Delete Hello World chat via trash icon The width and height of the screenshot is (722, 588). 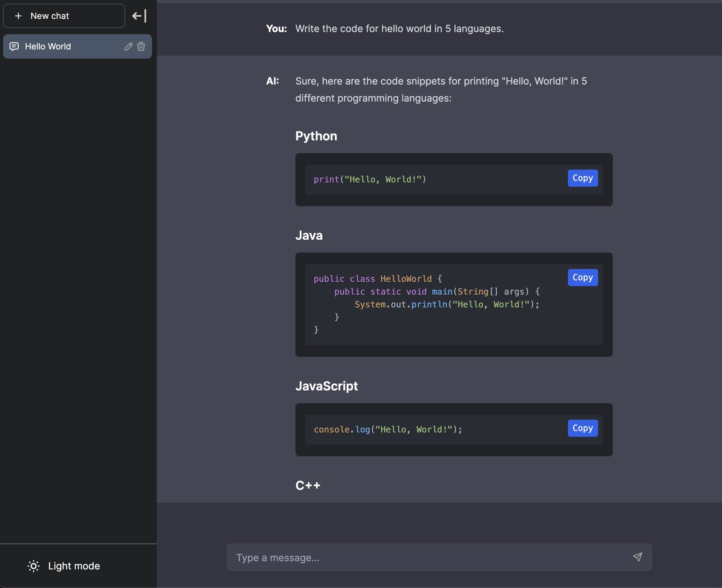(141, 47)
